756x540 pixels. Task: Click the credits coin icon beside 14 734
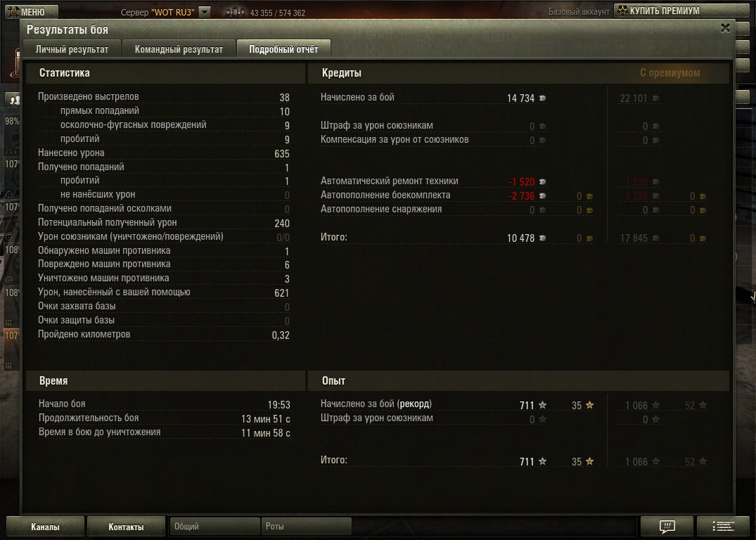click(x=542, y=98)
